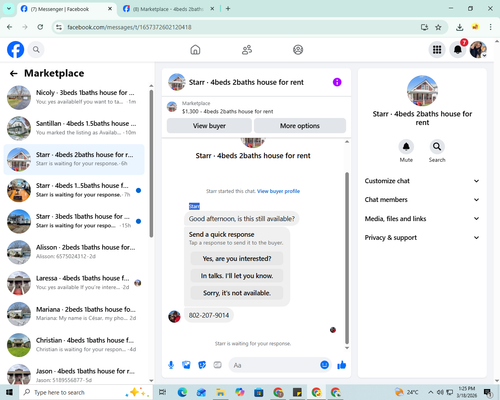Image resolution: width=500 pixels, height=400 pixels.
Task: Open Microsoft Edge from the taskbar
Action: point(182,392)
